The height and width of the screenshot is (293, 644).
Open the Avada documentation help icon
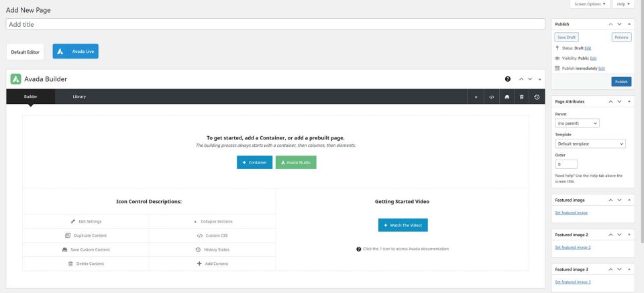click(508, 79)
